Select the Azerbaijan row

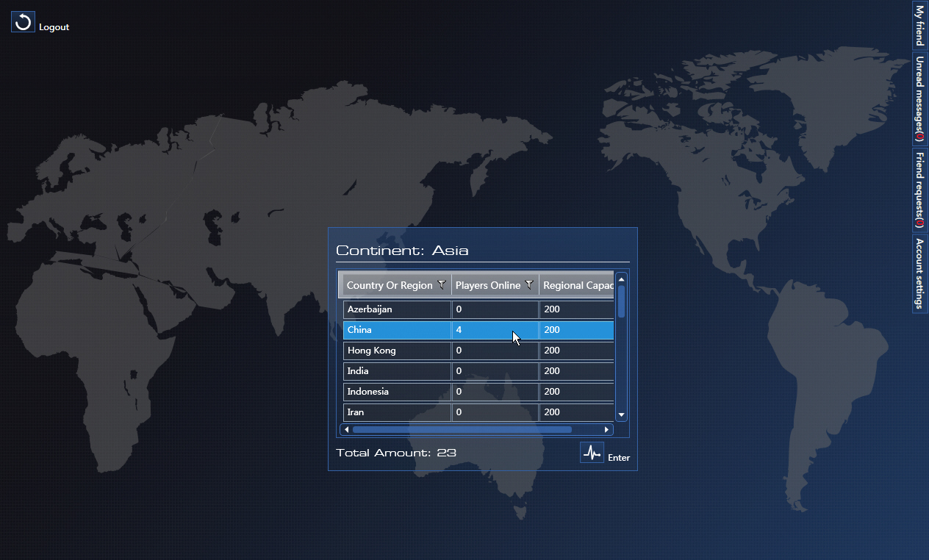478,309
